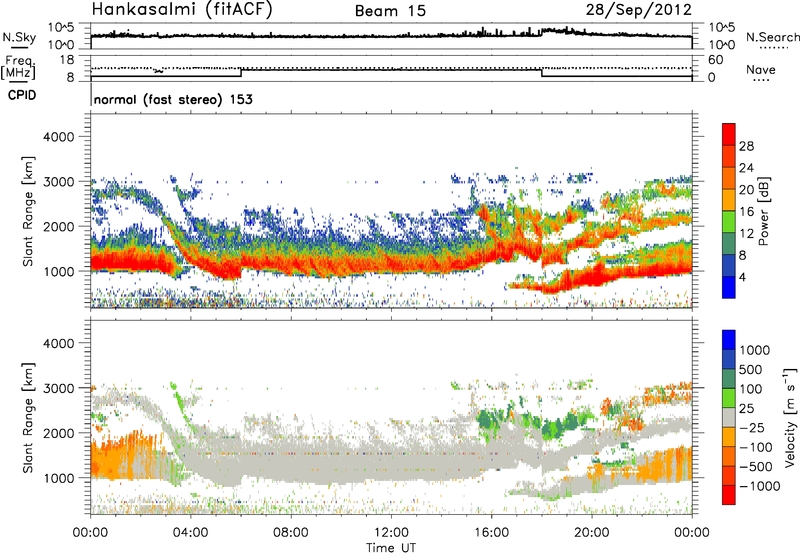Image resolution: width=800 pixels, height=554 pixels.
Task: Click the "4000" tick of the power panel
Action: click(x=58, y=137)
